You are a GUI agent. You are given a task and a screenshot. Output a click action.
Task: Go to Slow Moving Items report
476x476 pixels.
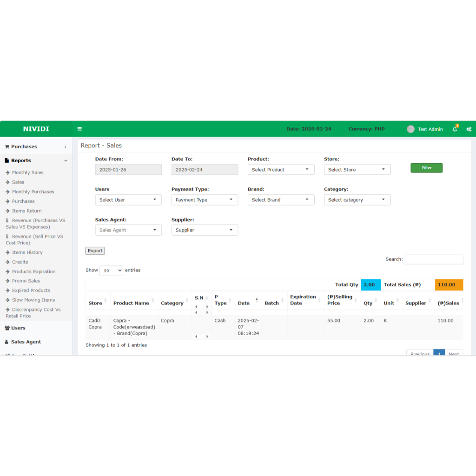click(33, 300)
